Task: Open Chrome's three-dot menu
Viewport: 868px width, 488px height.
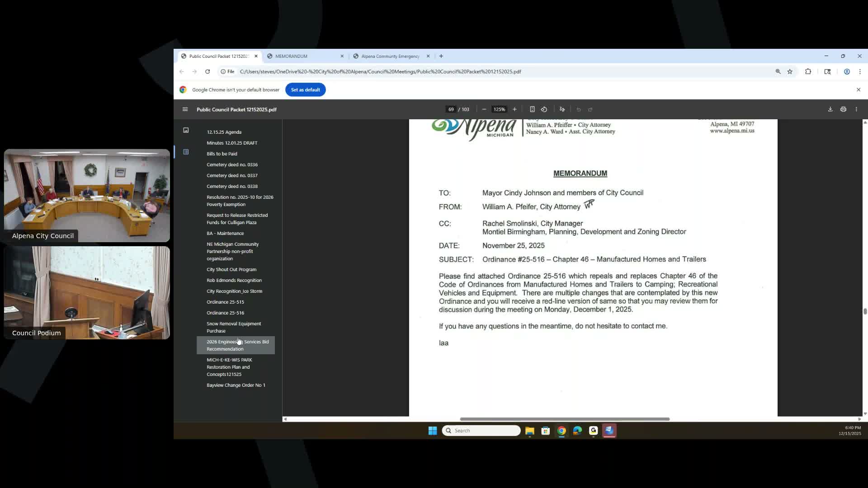Action: [860, 71]
